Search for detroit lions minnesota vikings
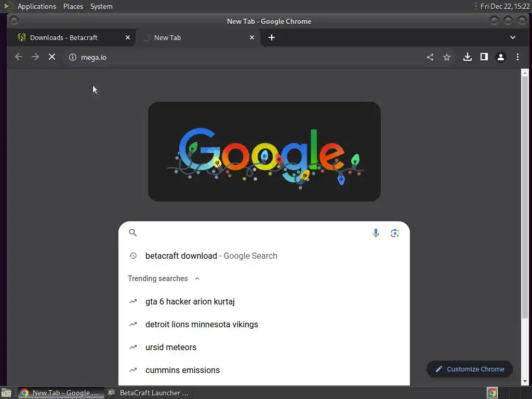 (x=264, y=324)
